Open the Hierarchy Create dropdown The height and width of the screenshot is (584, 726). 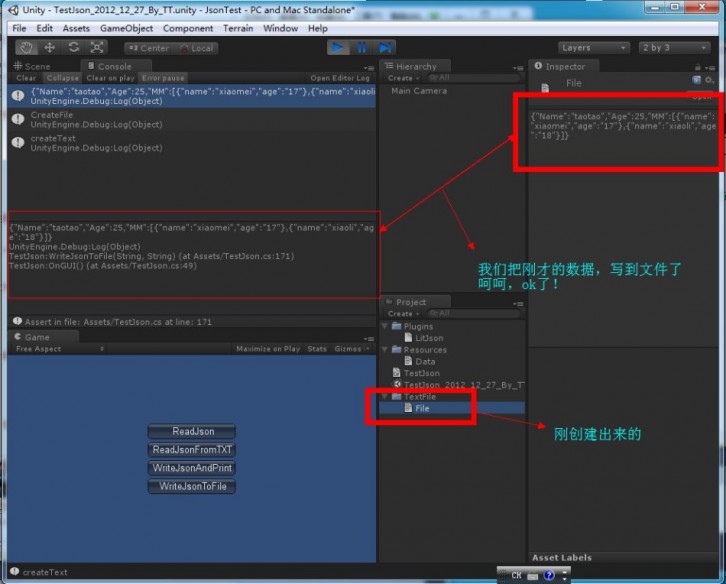click(x=403, y=78)
